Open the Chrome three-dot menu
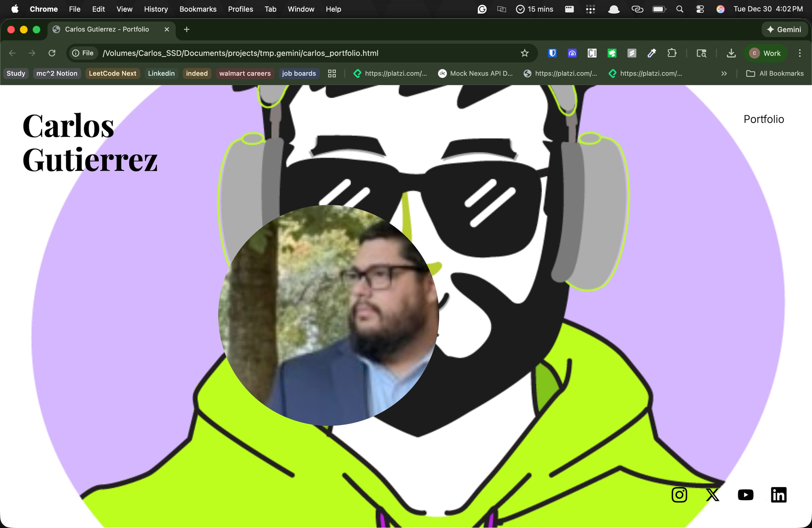This screenshot has height=528, width=812. point(799,53)
